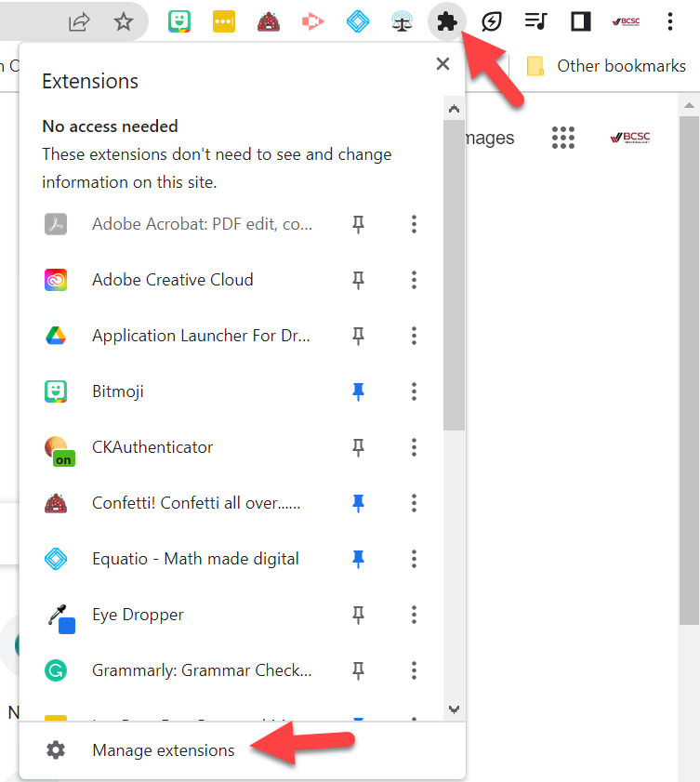Click Manage extensions
Image resolution: width=700 pixels, height=782 pixels.
click(164, 750)
